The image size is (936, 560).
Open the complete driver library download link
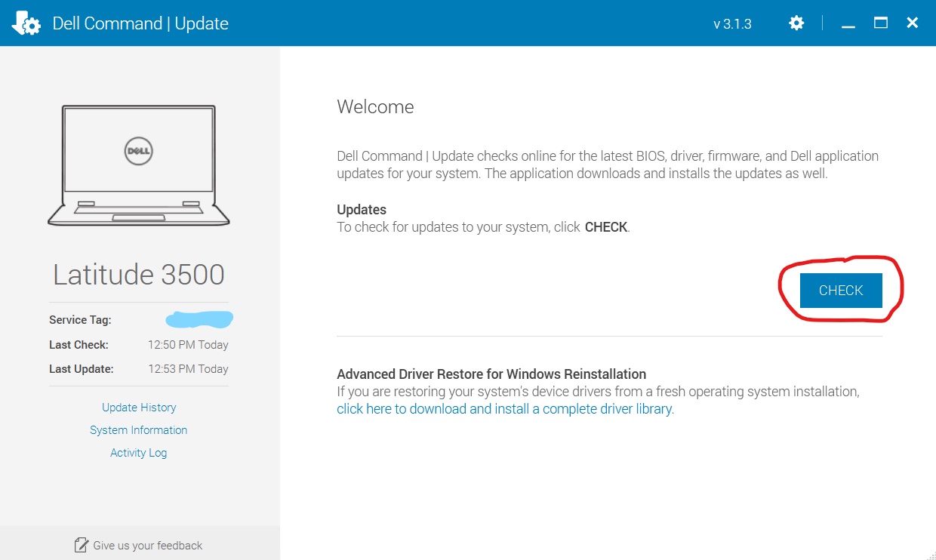(x=503, y=408)
